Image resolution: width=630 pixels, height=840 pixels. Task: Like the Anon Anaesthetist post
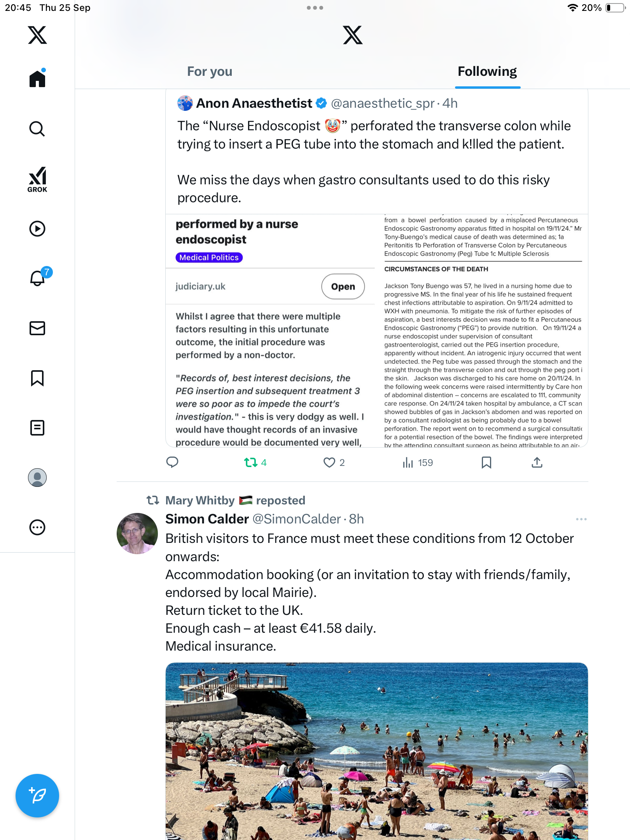329,462
